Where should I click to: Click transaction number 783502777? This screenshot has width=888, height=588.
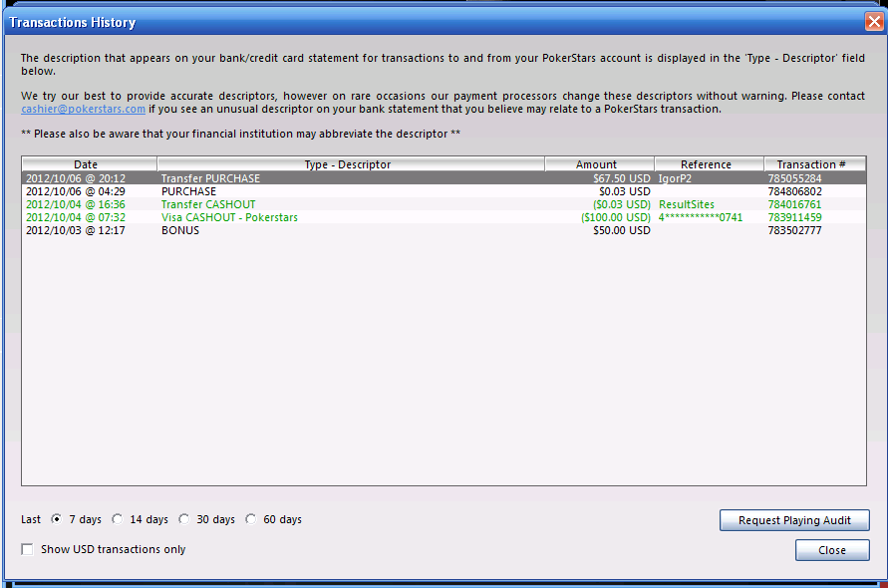point(794,230)
